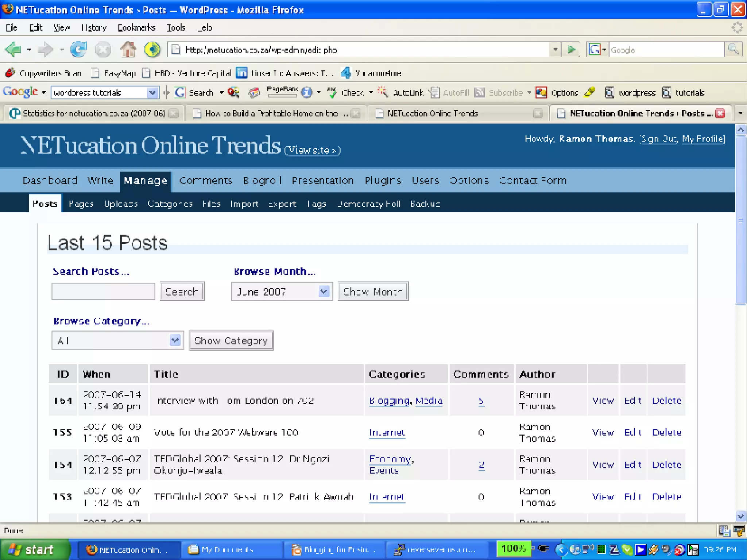Click the Firefox Reload page icon

click(78, 50)
